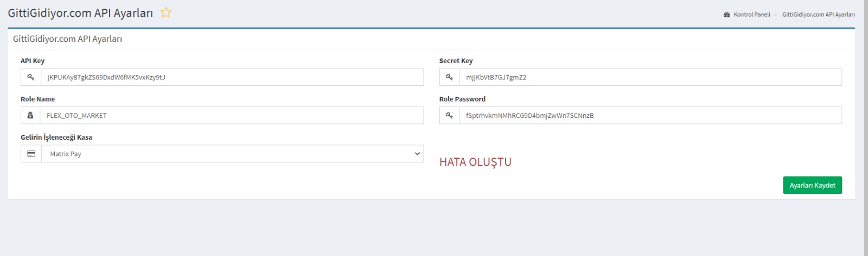Screen dimensions: 868x256
Task: Click the key icon beside the API Key field
Action: point(31,77)
